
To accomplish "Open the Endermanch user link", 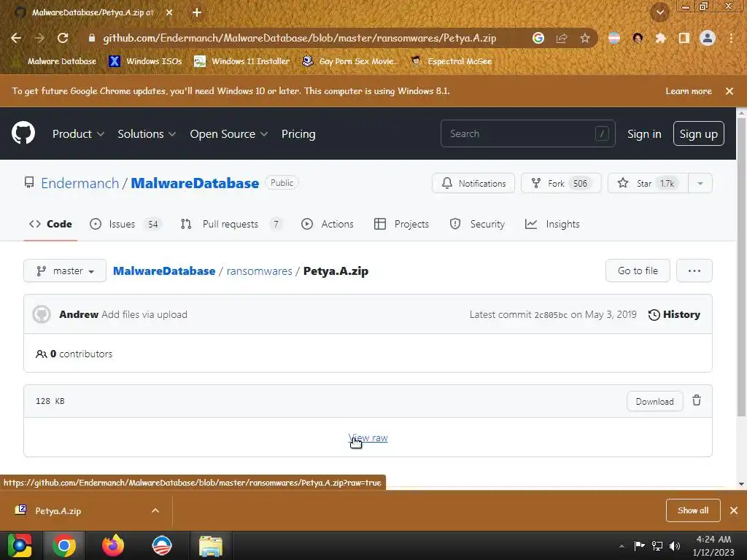I will (x=80, y=183).
